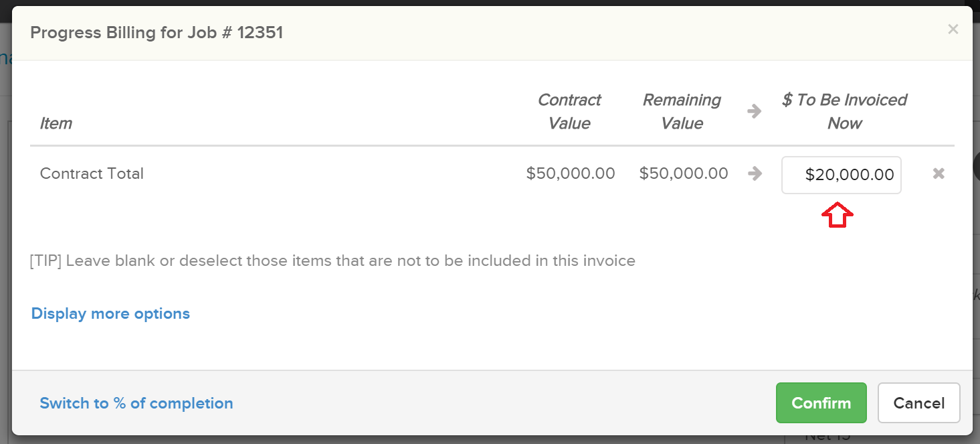The height and width of the screenshot is (444, 980).
Task: Click the $50,000.00 amount under Remaining Value
Action: point(684,174)
